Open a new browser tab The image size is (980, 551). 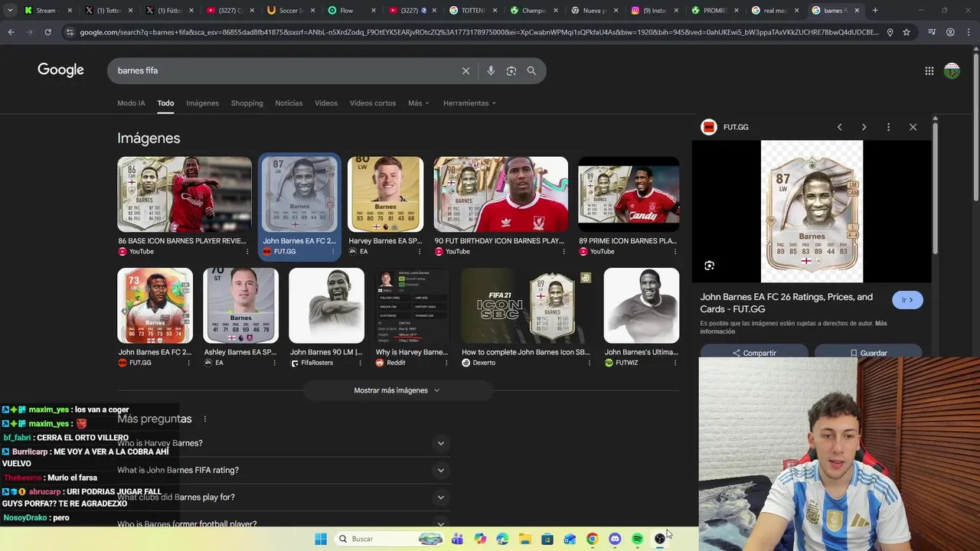click(x=875, y=11)
